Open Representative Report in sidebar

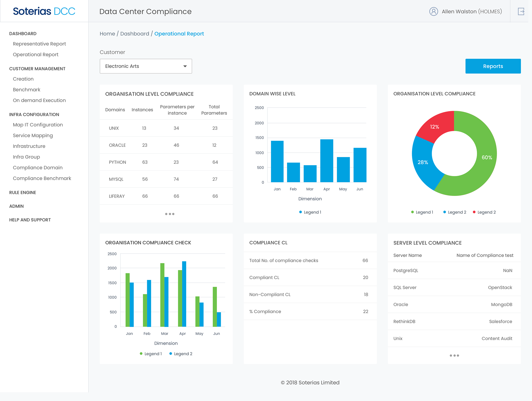coord(39,44)
